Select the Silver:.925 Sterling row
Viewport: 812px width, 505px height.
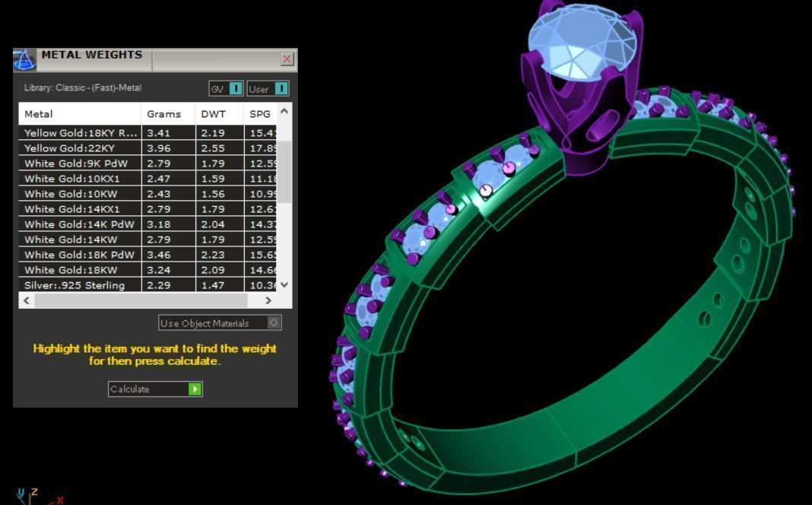(147, 285)
